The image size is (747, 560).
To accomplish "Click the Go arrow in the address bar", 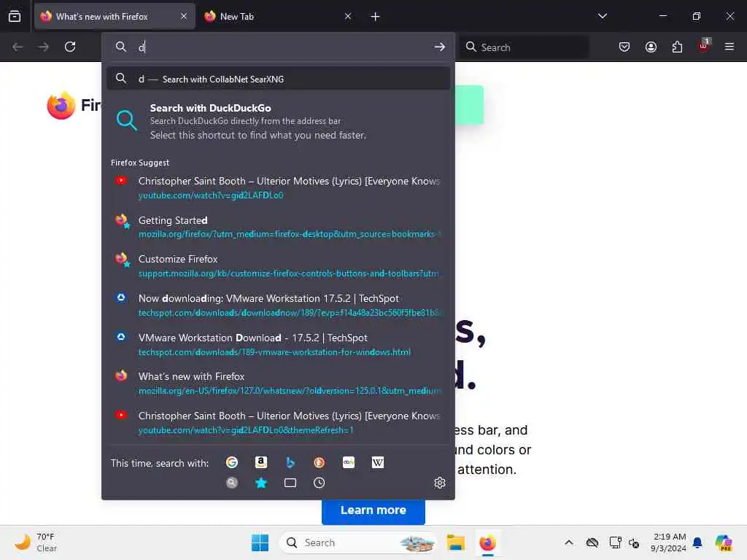I will (x=439, y=47).
